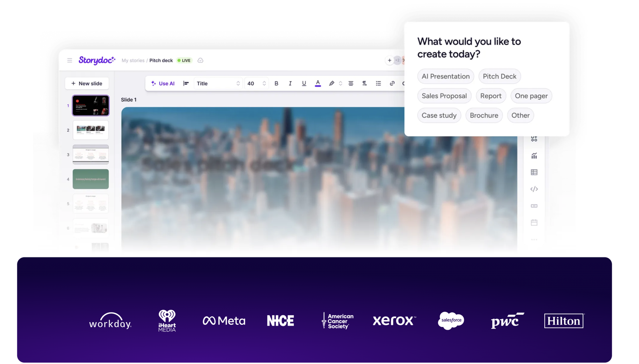
Task: Click the American Cancer Society logo
Action: pos(337,320)
